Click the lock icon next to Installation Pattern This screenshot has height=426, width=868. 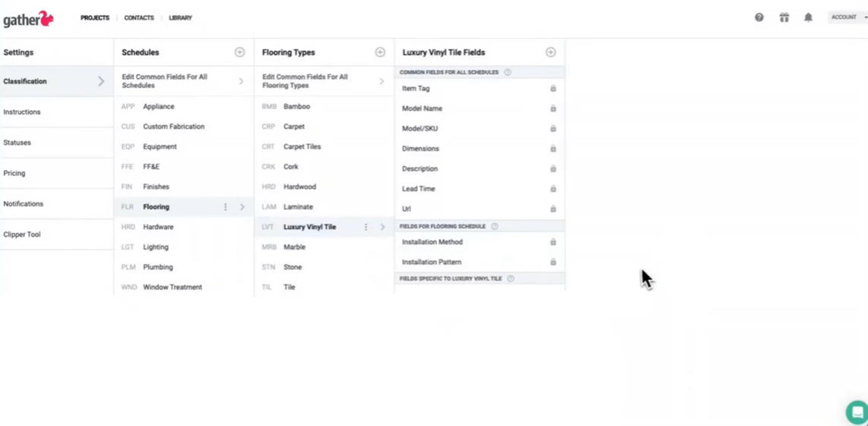point(553,262)
